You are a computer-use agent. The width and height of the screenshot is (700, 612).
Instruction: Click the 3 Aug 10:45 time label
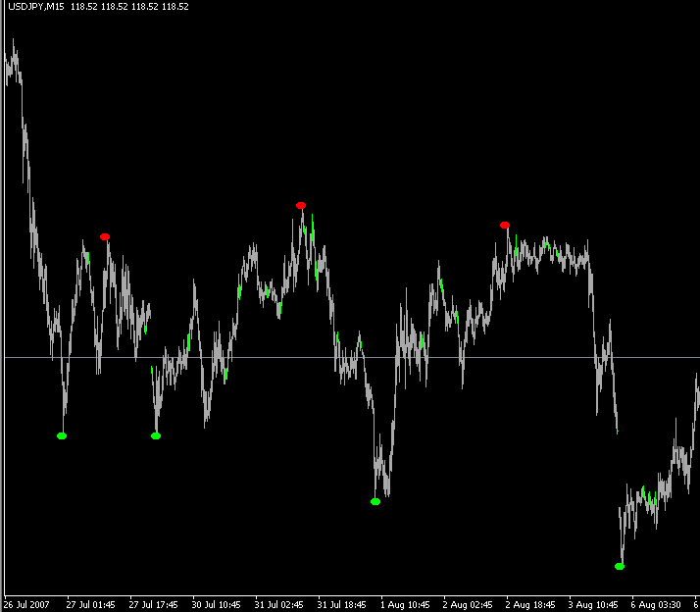point(593,605)
